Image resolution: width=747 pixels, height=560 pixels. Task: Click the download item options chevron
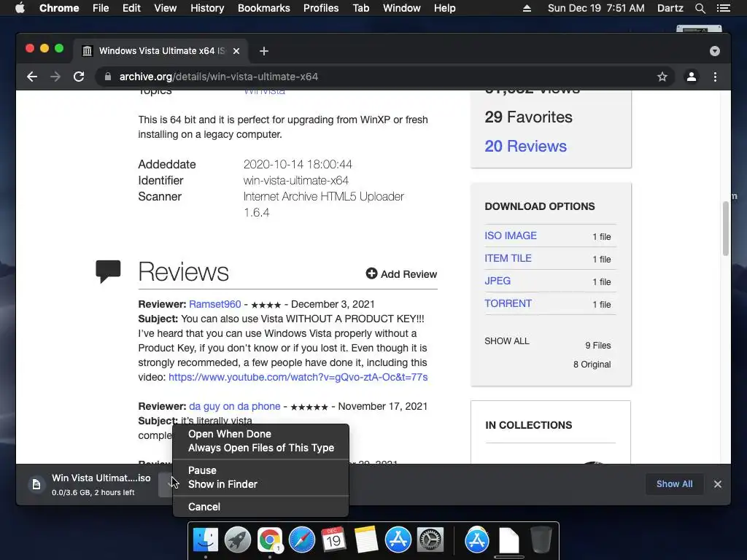166,485
